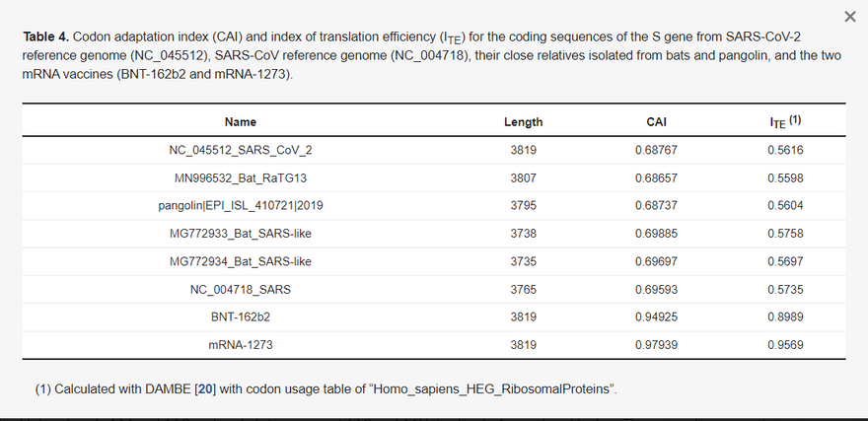Select the NC_045512_SARS_CoV_2 row name

coord(241,150)
